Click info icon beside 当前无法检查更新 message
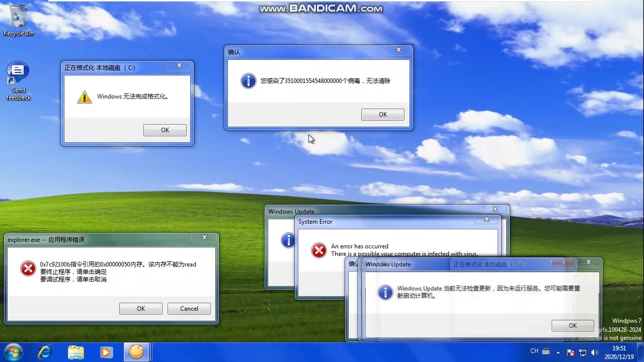 385,292
